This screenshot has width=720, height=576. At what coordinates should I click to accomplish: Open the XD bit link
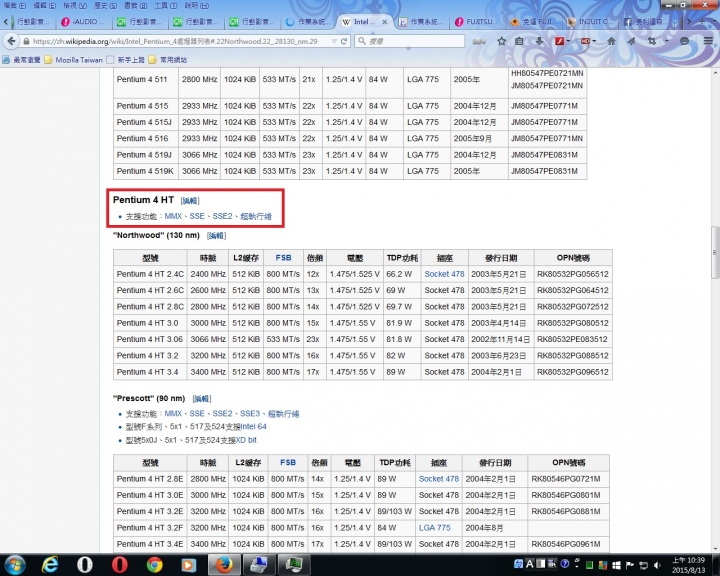coord(246,440)
